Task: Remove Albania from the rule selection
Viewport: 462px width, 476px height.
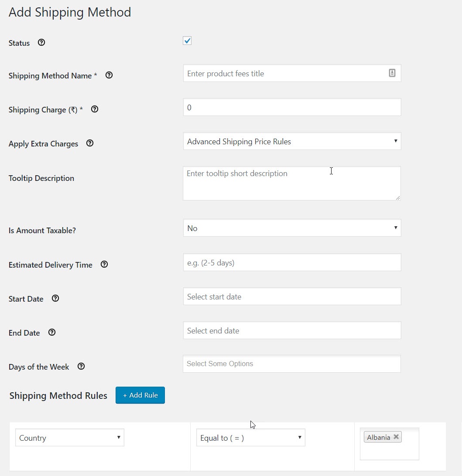Action: click(x=396, y=437)
